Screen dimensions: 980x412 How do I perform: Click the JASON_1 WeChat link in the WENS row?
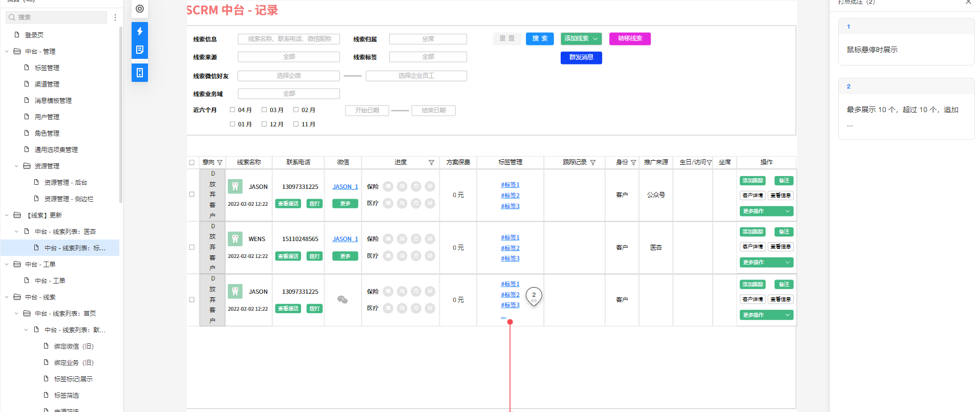(345, 239)
